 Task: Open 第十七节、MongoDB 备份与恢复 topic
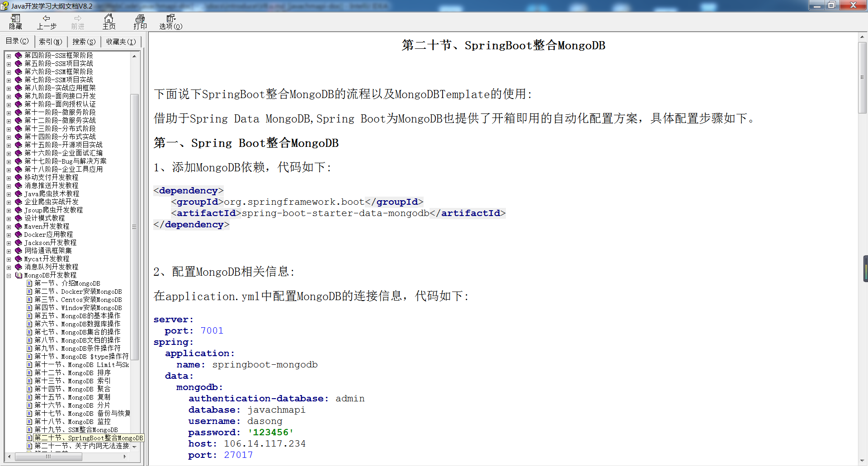point(82,414)
